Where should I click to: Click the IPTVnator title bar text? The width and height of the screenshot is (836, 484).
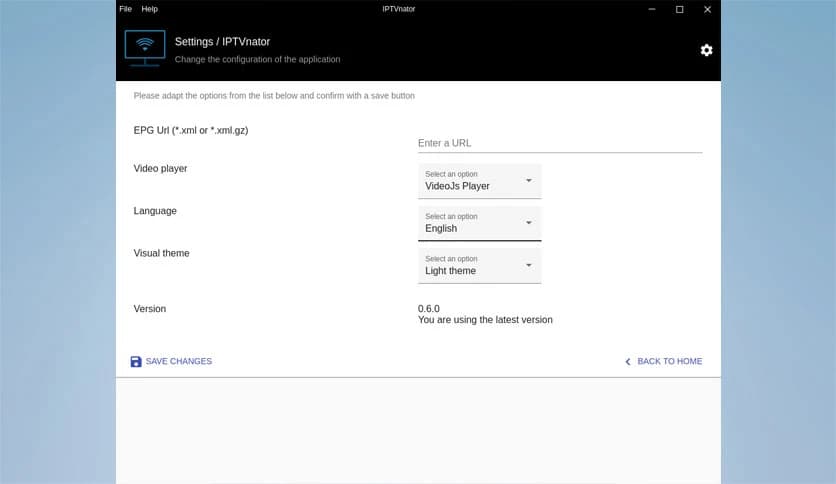coord(399,9)
